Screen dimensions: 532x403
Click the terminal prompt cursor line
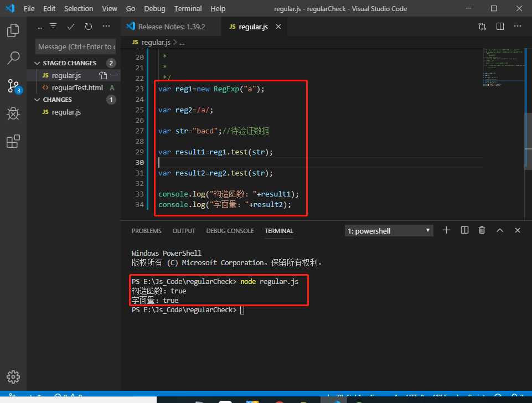click(188, 310)
